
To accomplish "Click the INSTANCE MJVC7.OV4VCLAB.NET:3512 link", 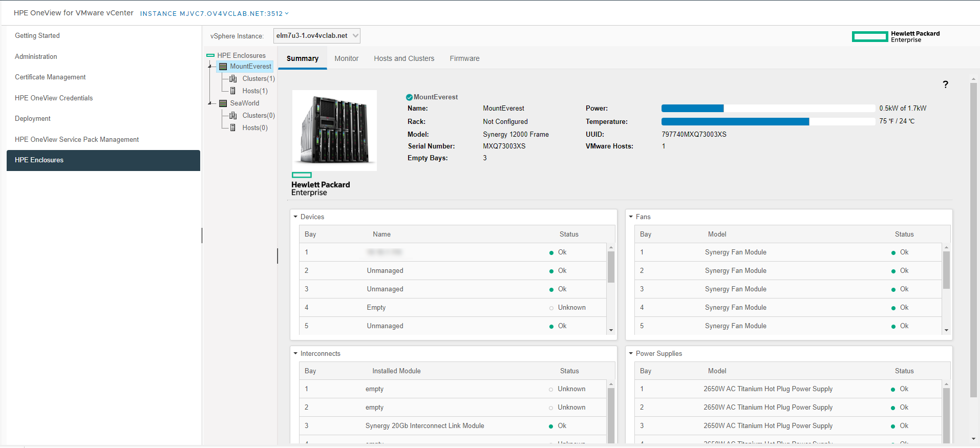I will point(211,14).
